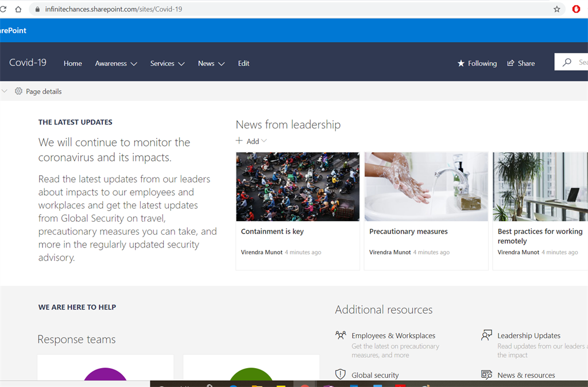Reload the page with the refresh icon
The width and height of the screenshot is (588, 387).
(x=3, y=9)
